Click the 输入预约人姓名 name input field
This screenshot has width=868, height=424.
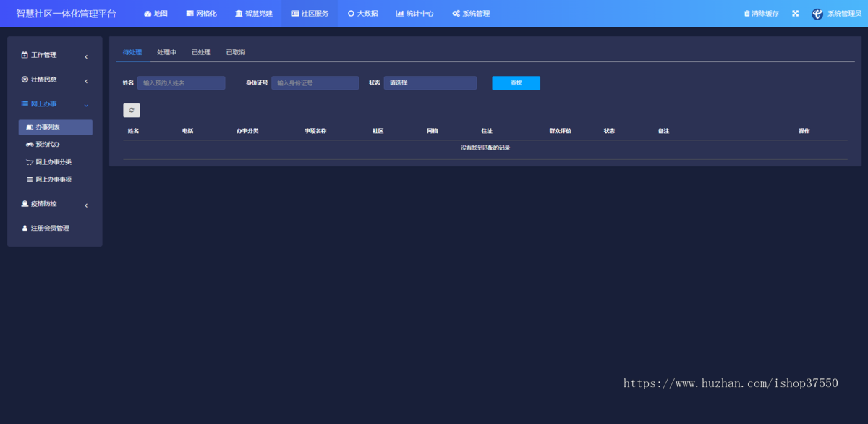tap(181, 82)
